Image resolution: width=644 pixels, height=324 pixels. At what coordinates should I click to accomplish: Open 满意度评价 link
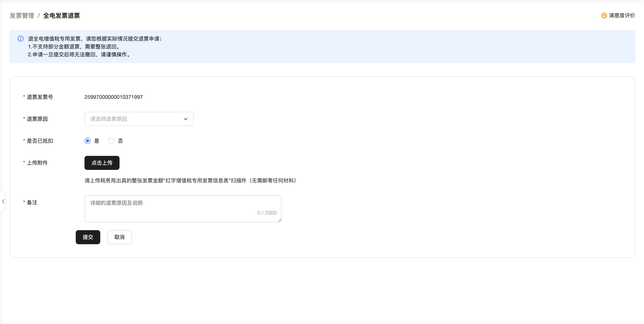[x=621, y=16]
